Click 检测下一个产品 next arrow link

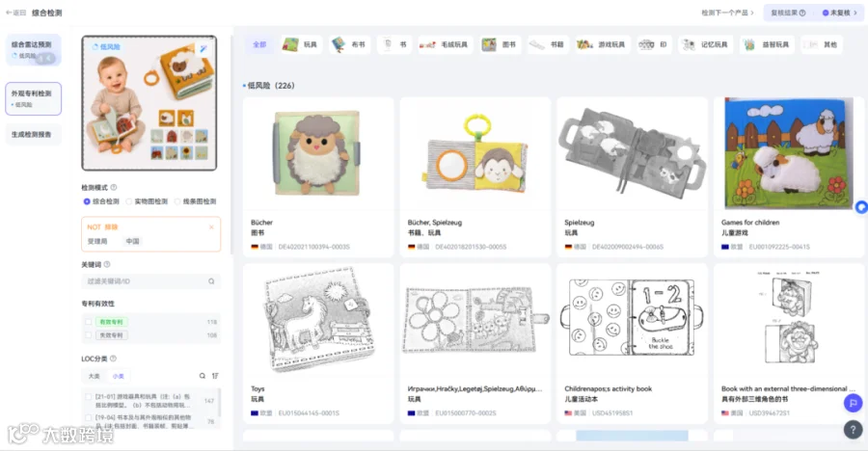727,13
